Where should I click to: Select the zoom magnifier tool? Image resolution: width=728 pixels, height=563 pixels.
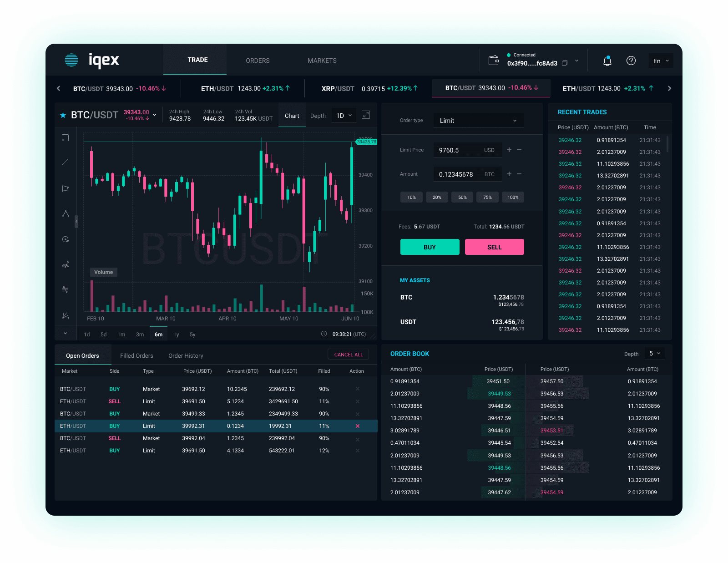66,239
